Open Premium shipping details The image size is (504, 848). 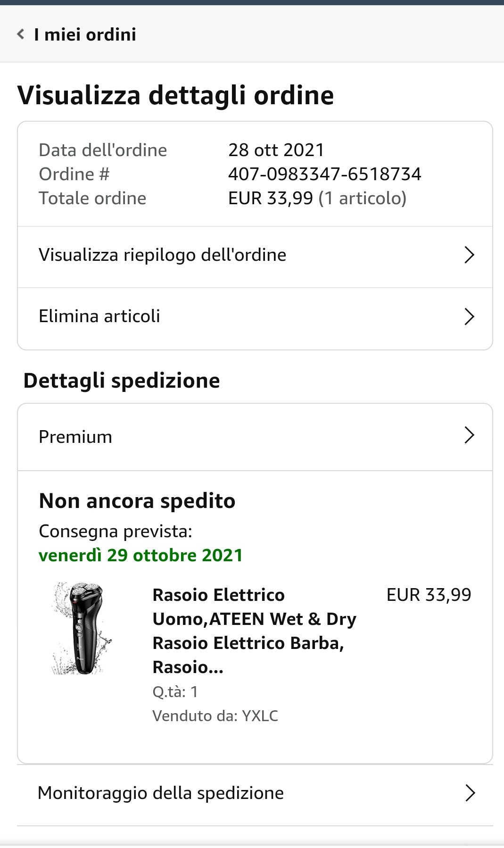(75, 437)
